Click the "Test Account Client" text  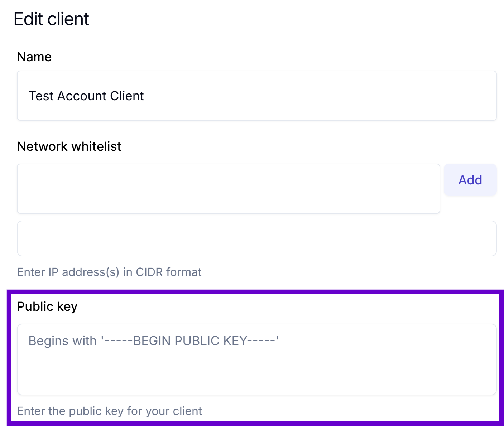(86, 96)
